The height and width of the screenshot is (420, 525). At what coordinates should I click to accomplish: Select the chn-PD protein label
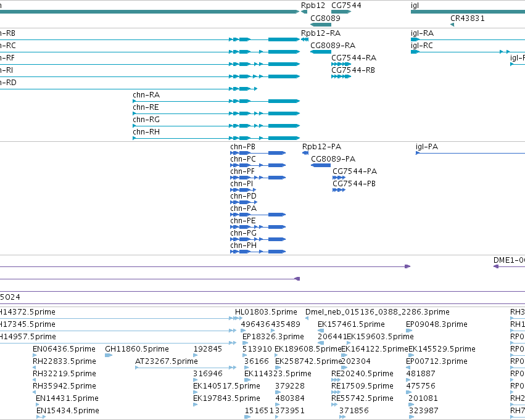coord(244,196)
